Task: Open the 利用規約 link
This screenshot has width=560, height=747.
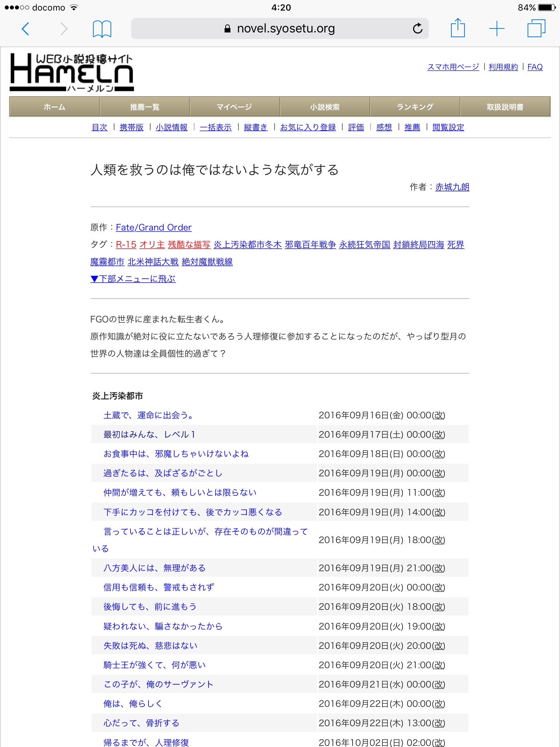Action: pyautogui.click(x=503, y=67)
